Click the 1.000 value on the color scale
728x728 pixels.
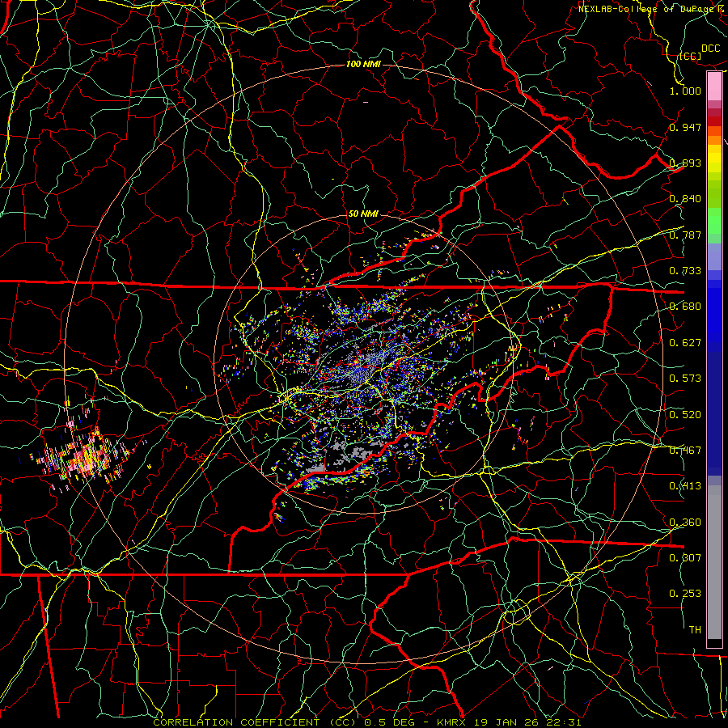[x=685, y=91]
